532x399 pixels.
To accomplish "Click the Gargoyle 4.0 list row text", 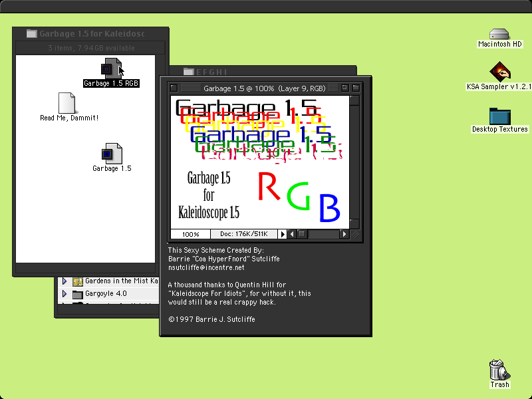I will [x=106, y=293].
